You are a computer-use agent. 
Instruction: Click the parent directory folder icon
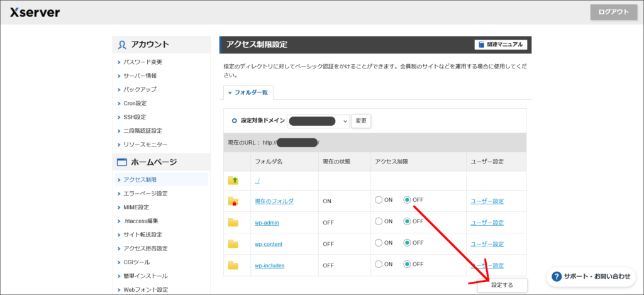pos(233,181)
